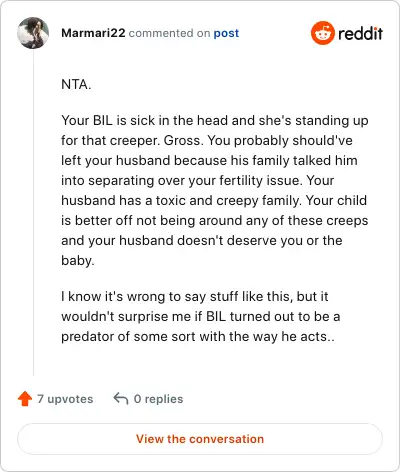
Task: Click "View the conversation" button
Action: click(x=200, y=439)
